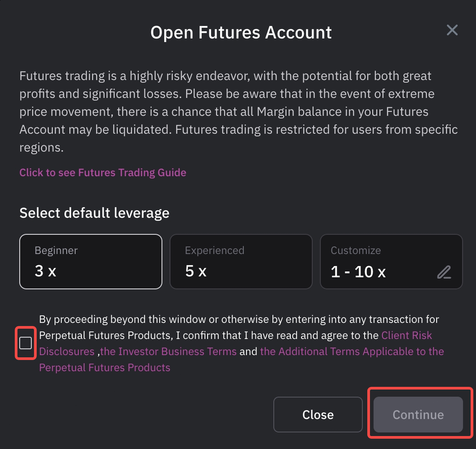Tick the terms agreement checkbox
The height and width of the screenshot is (449, 476).
[x=26, y=343]
